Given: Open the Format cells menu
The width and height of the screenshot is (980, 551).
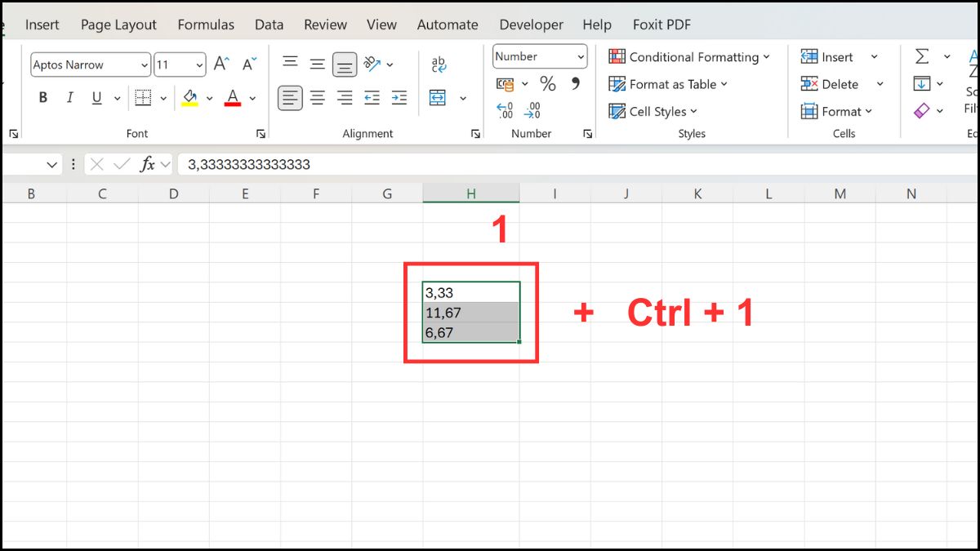Looking at the screenshot, I should pos(837,111).
